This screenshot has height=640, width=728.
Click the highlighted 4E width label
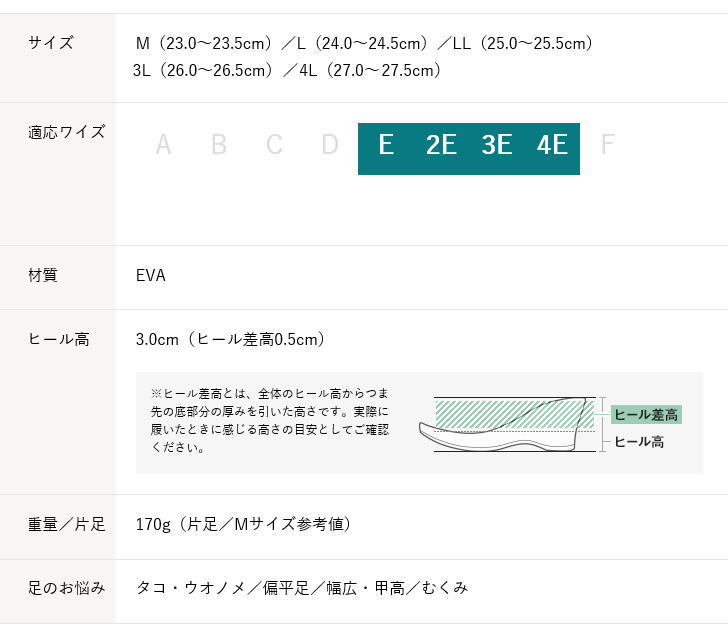(x=552, y=146)
